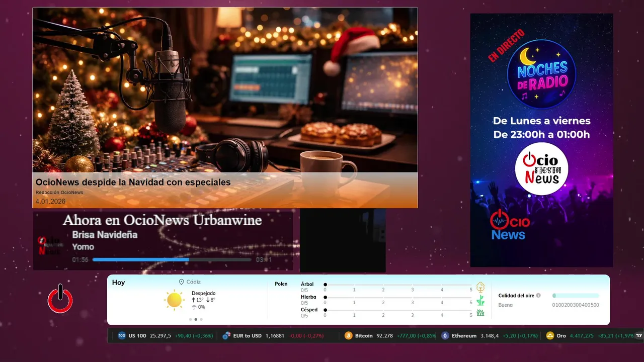Select the first weather carousel dot
This screenshot has height=362, width=644.
190,319
